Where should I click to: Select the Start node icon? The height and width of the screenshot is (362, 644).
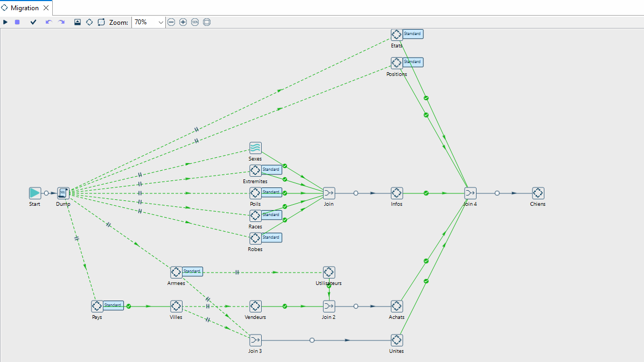click(x=35, y=193)
